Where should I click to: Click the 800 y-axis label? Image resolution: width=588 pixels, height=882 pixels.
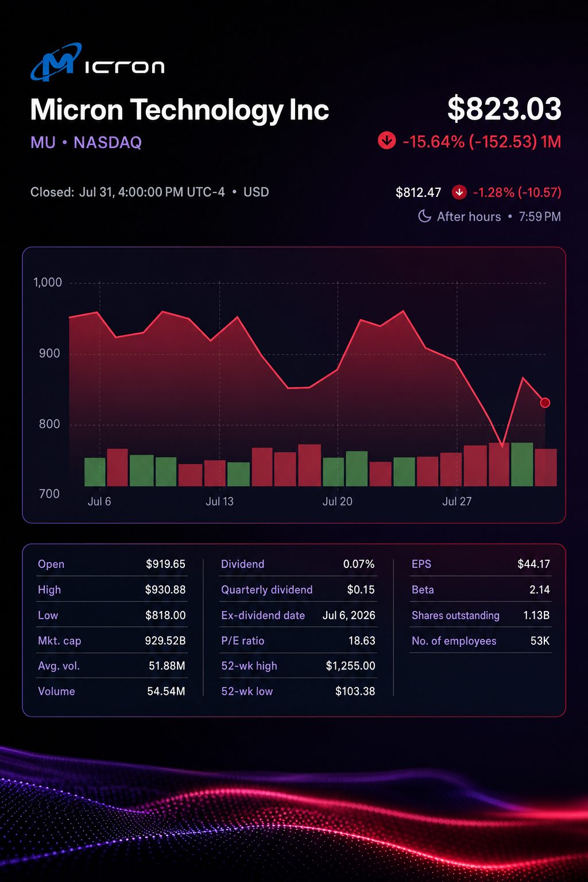pyautogui.click(x=49, y=424)
